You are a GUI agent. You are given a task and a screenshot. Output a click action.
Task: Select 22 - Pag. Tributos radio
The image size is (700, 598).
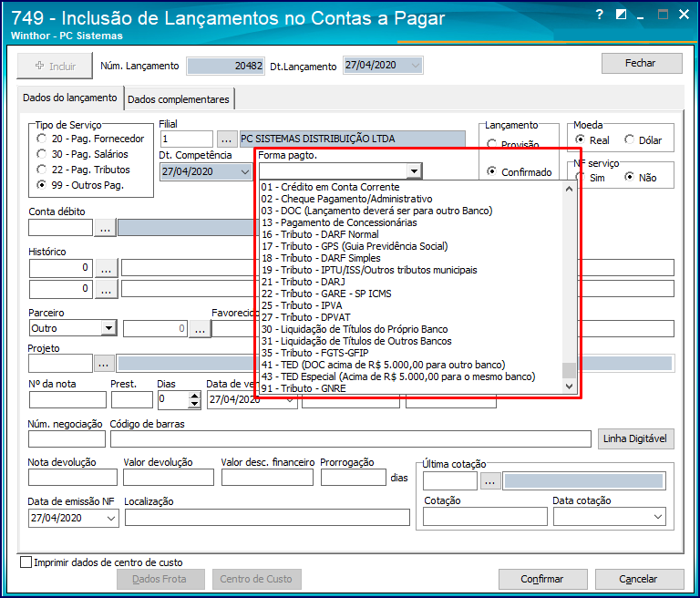click(84, 170)
